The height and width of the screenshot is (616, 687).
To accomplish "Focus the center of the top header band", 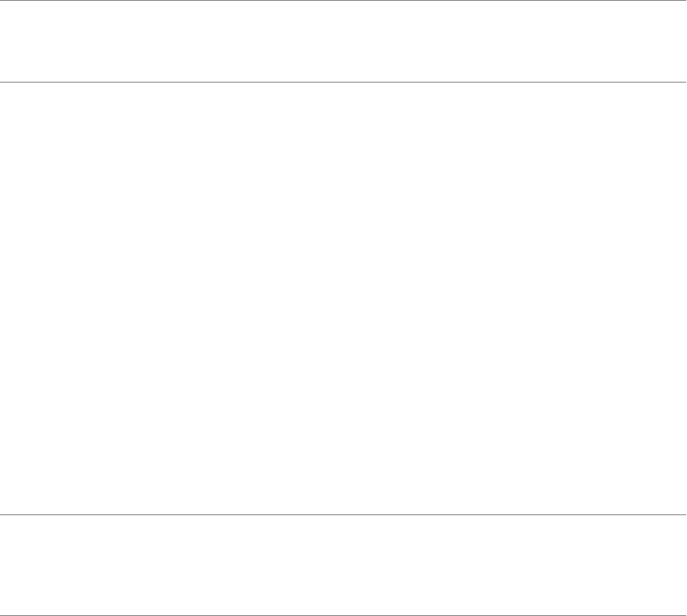I will click(x=343, y=41).
